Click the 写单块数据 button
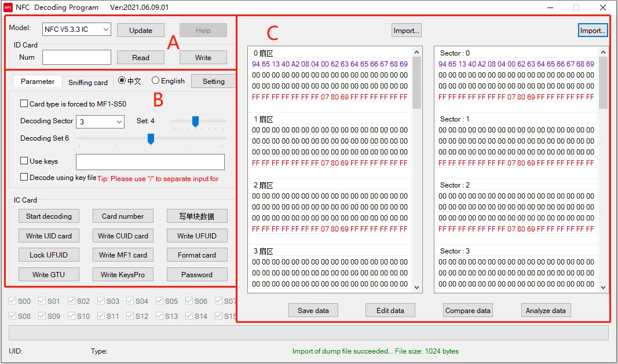Screen dimensions: 618x364 [x=197, y=216]
